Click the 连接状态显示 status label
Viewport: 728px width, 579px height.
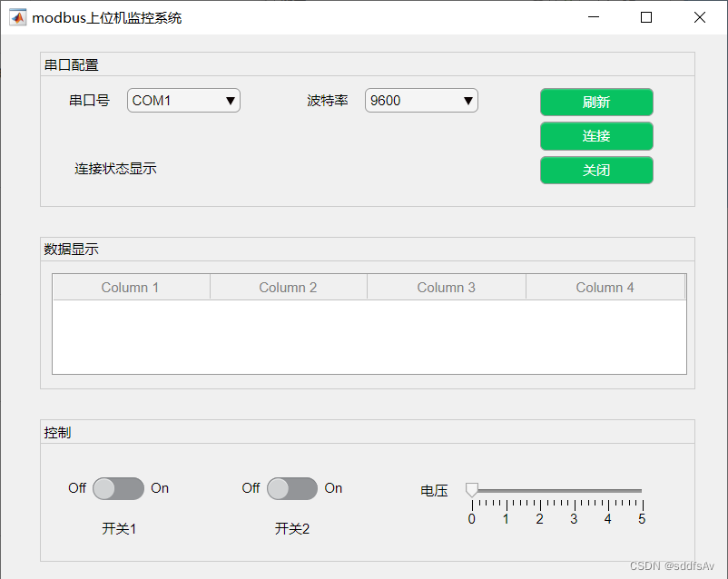tap(115, 168)
